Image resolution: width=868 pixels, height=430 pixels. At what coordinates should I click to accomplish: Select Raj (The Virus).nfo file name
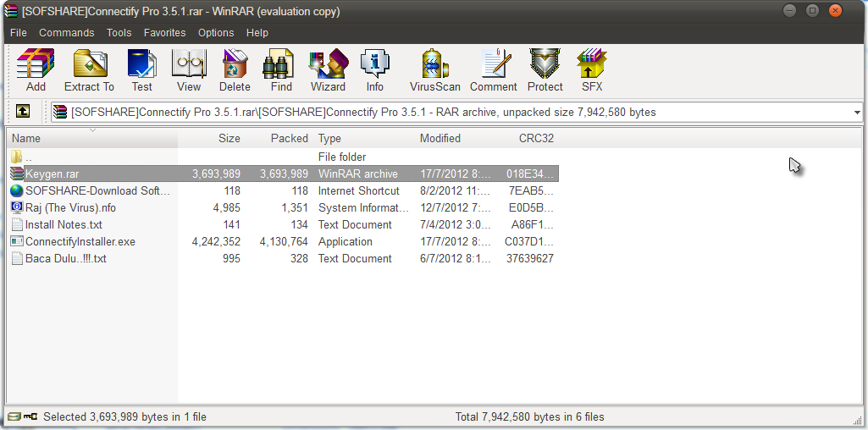(70, 208)
